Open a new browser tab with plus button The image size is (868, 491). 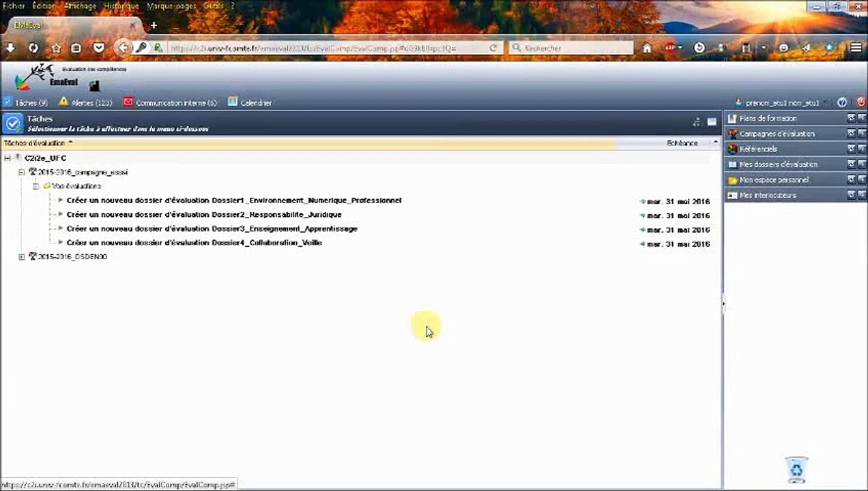tap(154, 25)
